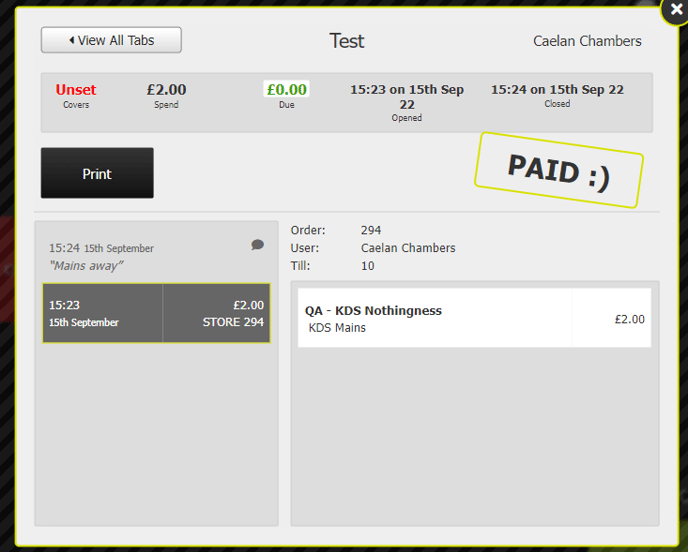Click the order number 294 value

click(371, 230)
